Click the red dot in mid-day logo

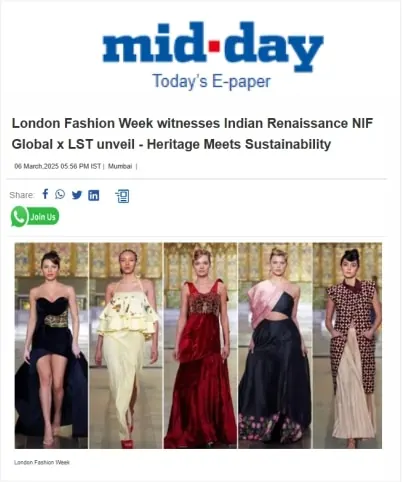click(x=214, y=47)
